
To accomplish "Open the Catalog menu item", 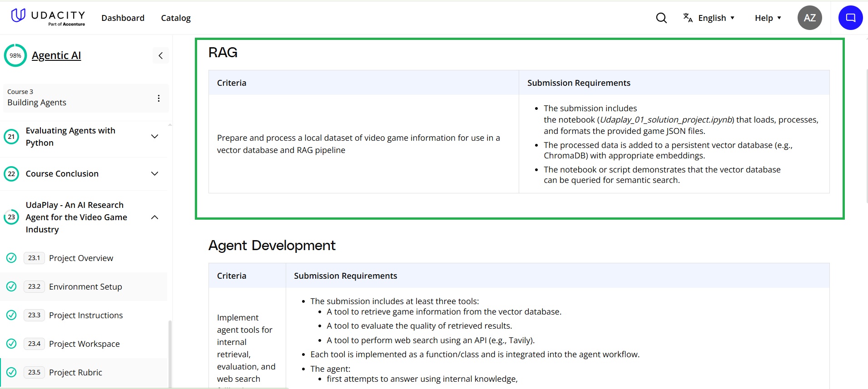I will click(176, 18).
